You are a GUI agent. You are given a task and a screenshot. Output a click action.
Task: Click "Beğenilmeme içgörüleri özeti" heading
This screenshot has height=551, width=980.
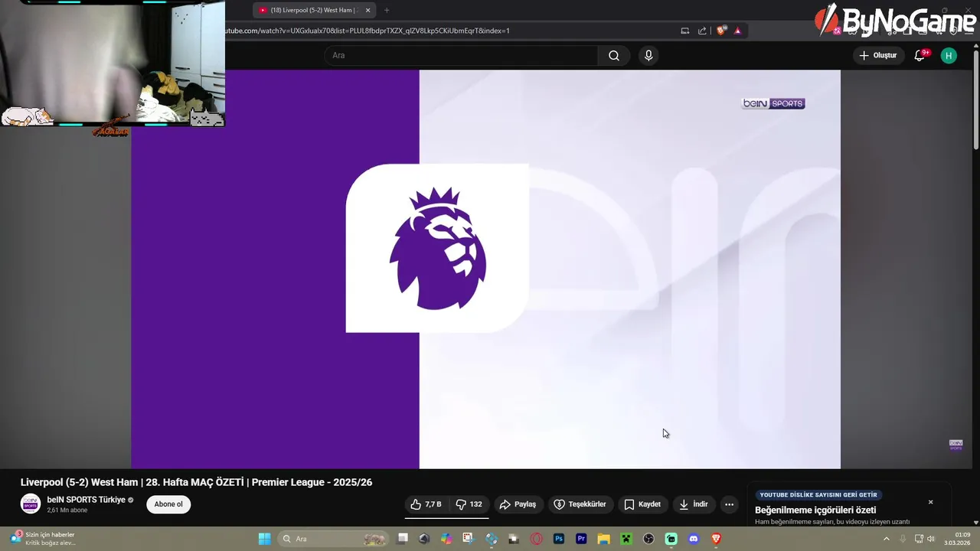[x=815, y=510]
